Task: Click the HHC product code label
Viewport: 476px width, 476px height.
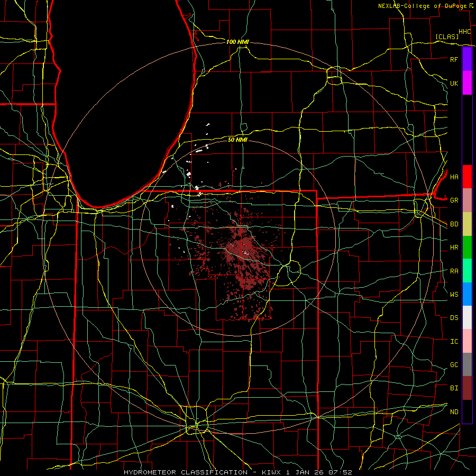Action: click(464, 32)
